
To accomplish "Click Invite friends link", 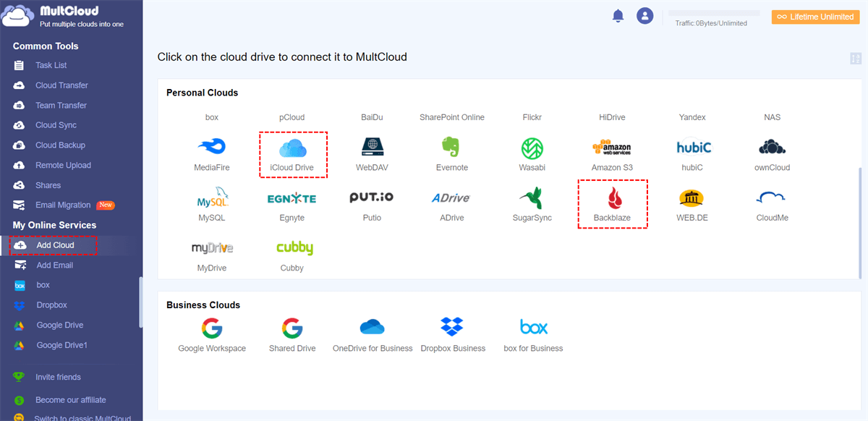I will [x=58, y=377].
